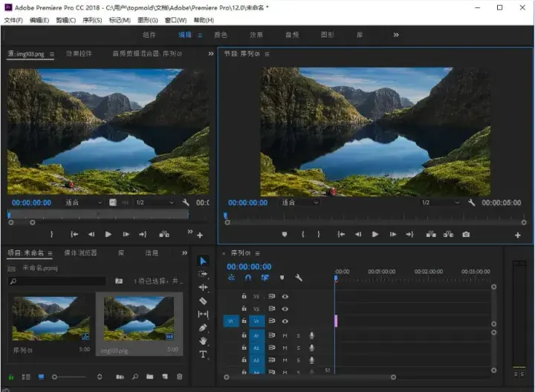Viewport: 535px width, 392px height.
Task: Open program monitor 1/2 resolution dropdown
Action: pos(439,203)
